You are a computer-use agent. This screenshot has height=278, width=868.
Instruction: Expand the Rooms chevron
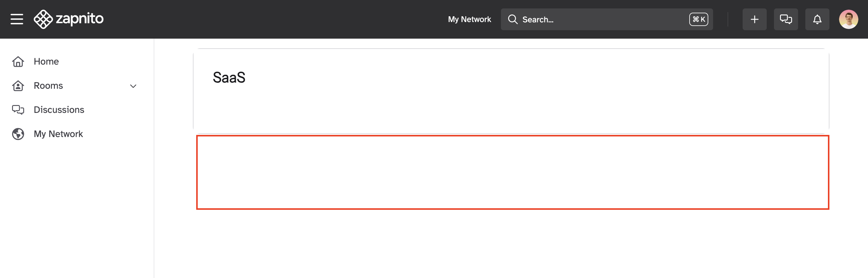tap(133, 86)
